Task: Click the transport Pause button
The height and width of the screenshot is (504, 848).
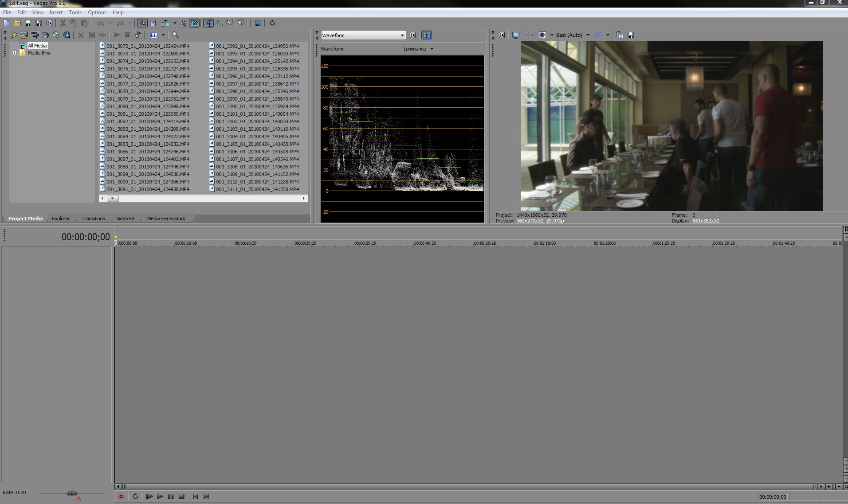Action: point(171,497)
